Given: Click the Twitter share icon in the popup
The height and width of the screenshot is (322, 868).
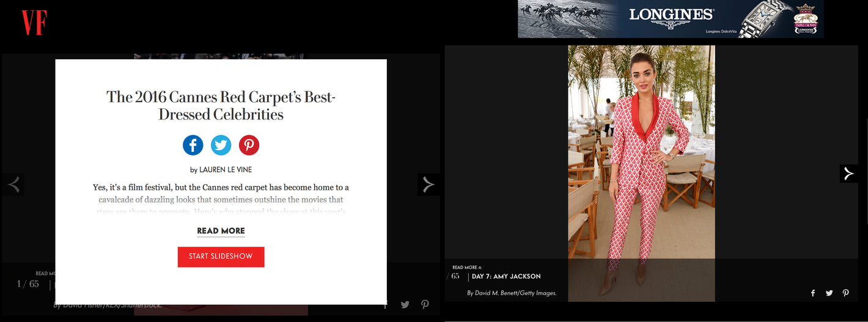Looking at the screenshot, I should pyautogui.click(x=221, y=145).
